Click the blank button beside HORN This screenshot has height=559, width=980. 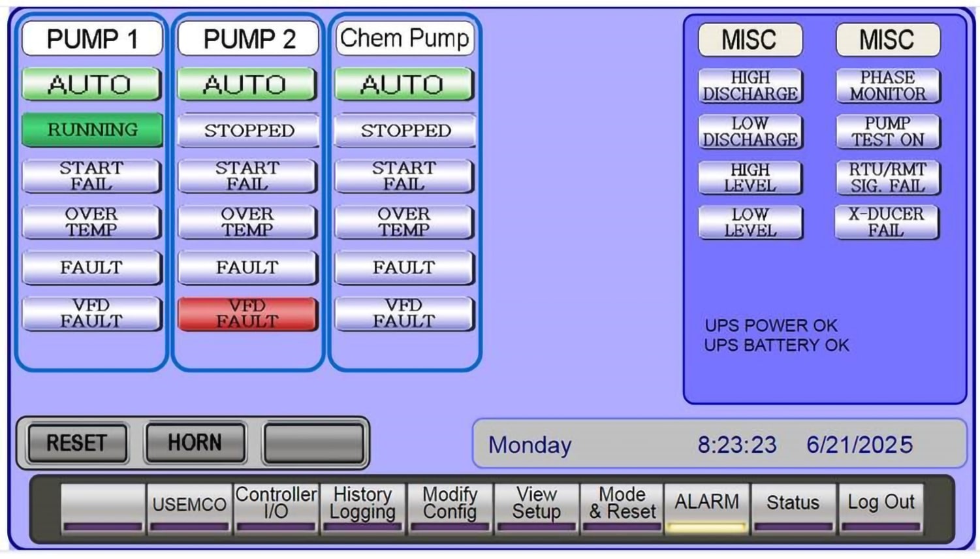[314, 443]
